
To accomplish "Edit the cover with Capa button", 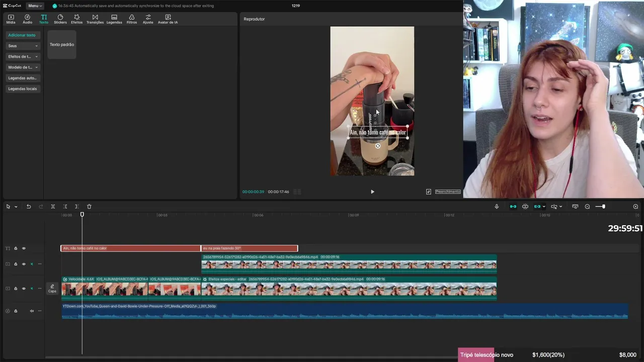I will 52,289.
